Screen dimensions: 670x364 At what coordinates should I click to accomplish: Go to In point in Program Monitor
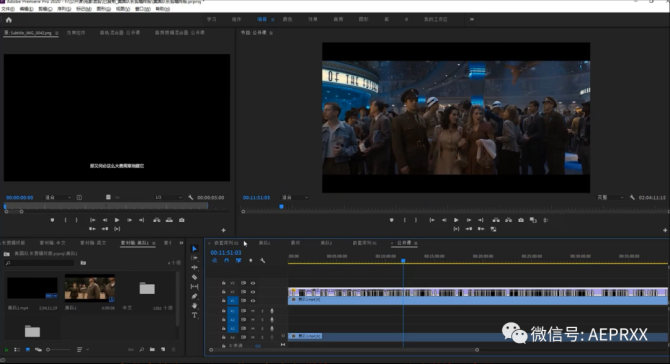[x=432, y=220]
